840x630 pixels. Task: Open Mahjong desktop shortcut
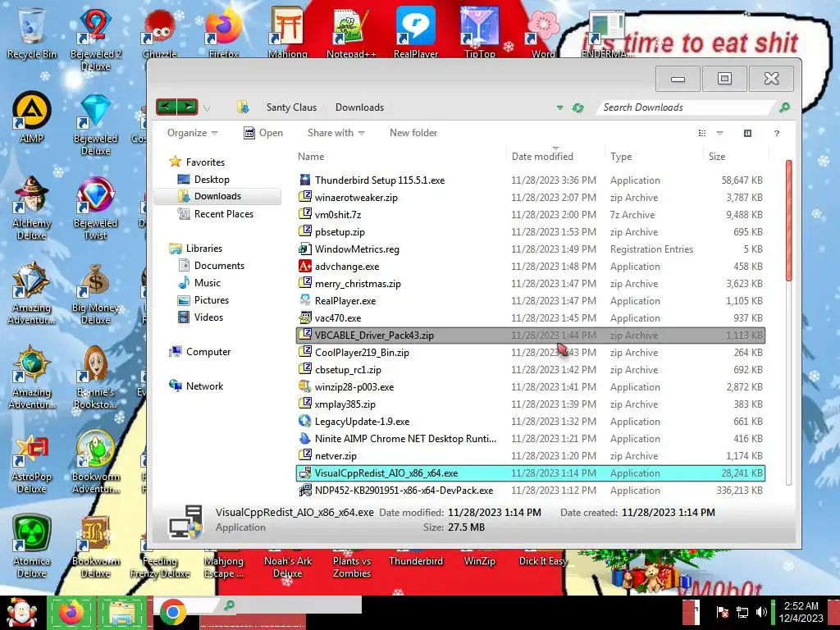288,33
